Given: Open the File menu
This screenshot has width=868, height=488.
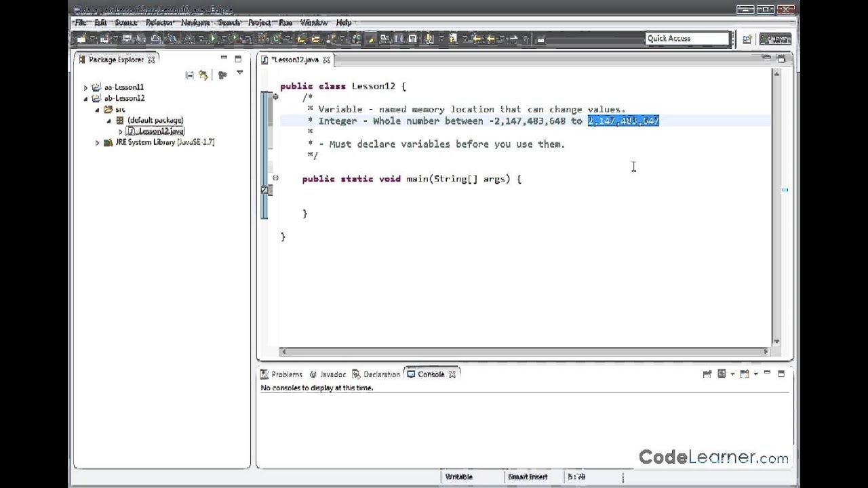Looking at the screenshot, I should pyautogui.click(x=81, y=22).
